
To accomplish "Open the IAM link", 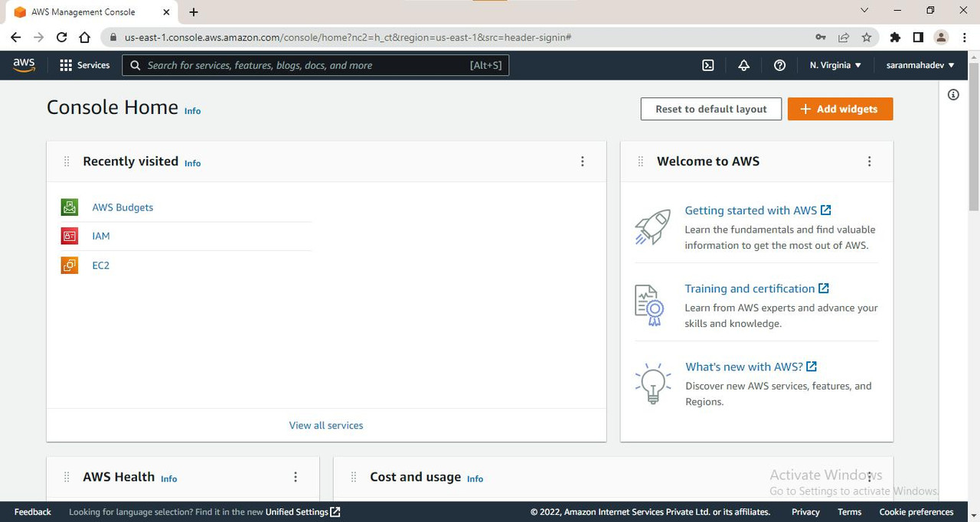I will click(x=101, y=236).
